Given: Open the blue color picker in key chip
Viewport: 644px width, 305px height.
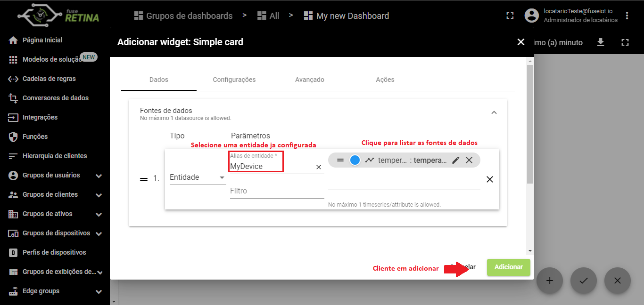Looking at the screenshot, I should [x=355, y=160].
